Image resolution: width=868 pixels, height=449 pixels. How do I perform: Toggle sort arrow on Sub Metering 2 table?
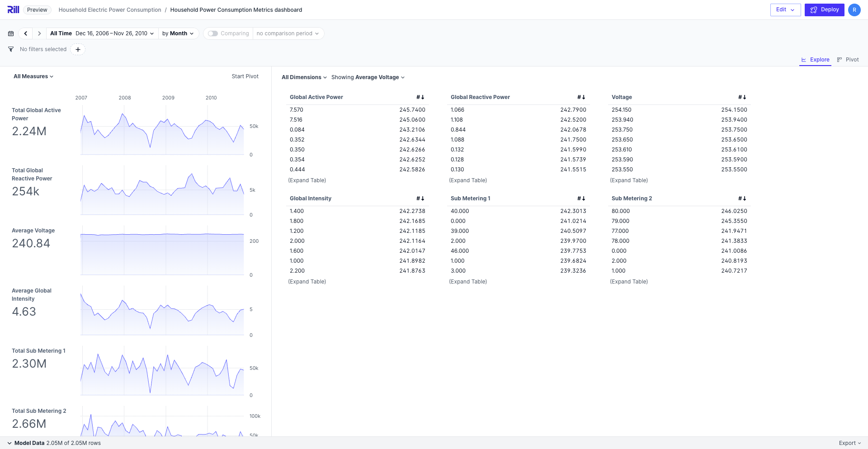[742, 199]
